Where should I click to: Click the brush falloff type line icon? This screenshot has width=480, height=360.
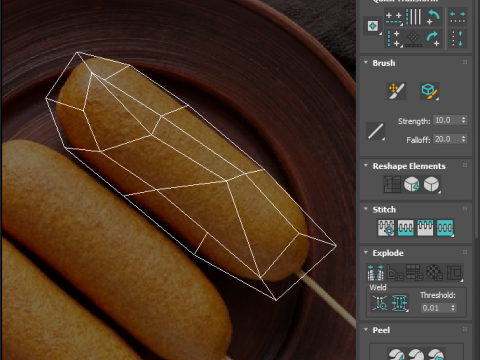[375, 131]
